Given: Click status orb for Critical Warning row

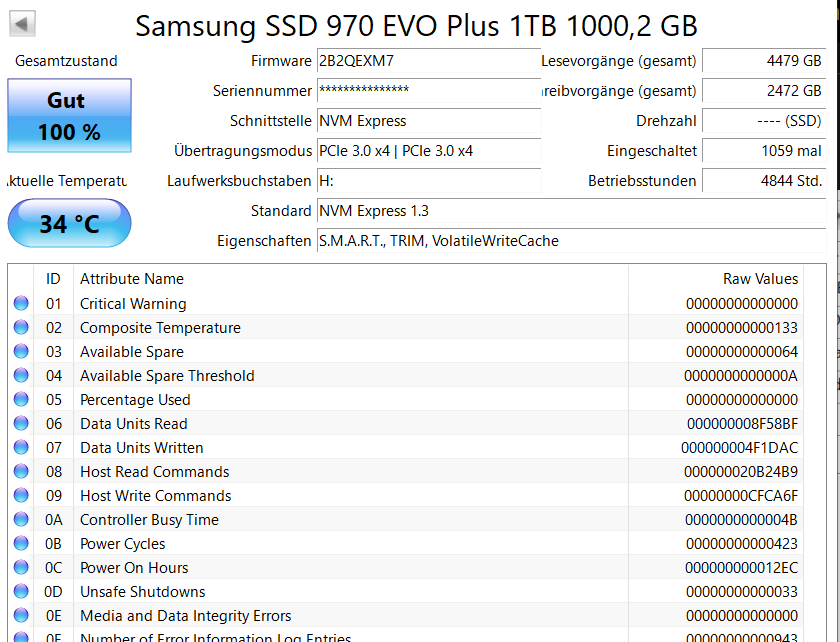Looking at the screenshot, I should (x=21, y=303).
